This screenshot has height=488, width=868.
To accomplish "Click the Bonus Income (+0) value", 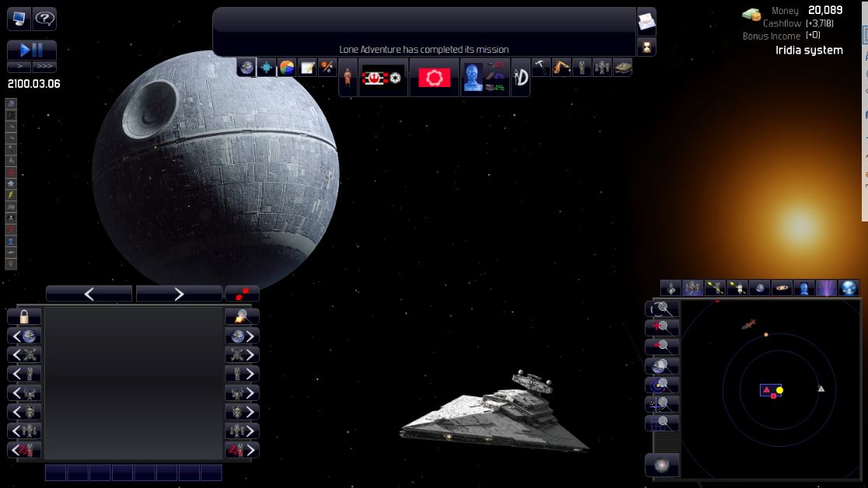I will (x=813, y=36).
